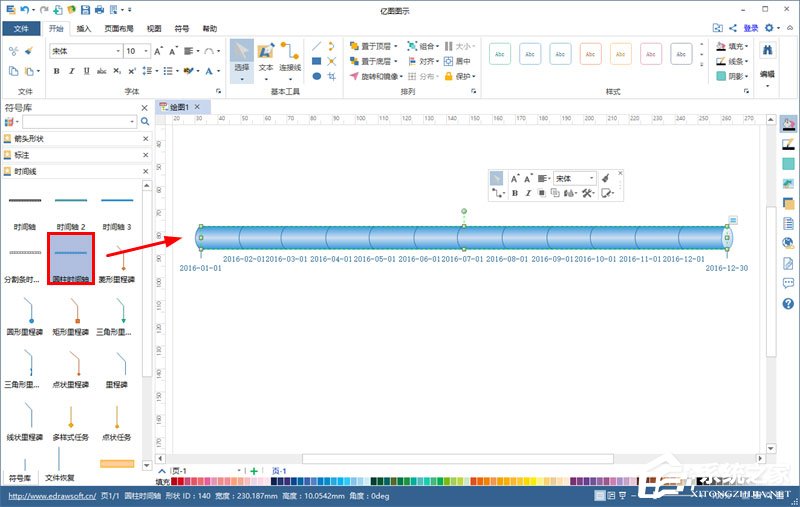This screenshot has width=800, height=507.
Task: Click the 编辑 binoculars icon
Action: (x=767, y=50)
